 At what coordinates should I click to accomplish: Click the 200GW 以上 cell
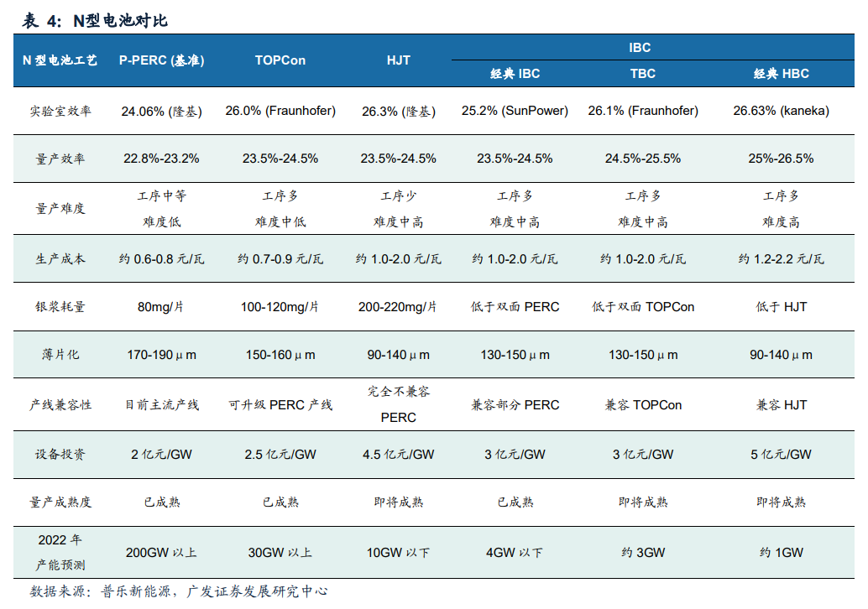coord(163,552)
